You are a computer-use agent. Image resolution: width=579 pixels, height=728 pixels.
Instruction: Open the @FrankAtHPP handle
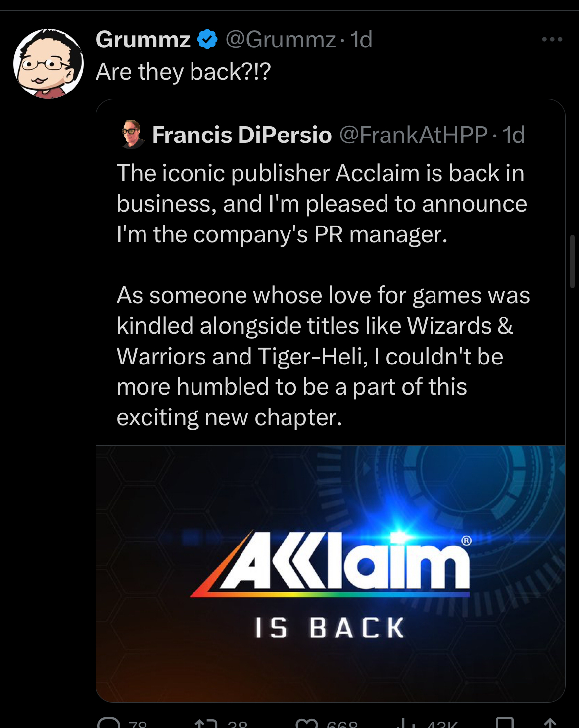click(414, 135)
